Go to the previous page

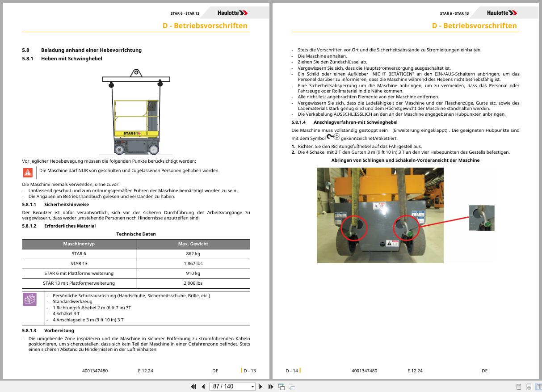coord(203,387)
